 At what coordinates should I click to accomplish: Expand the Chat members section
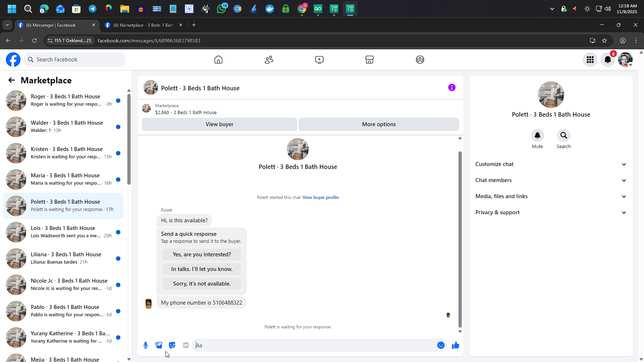(x=551, y=180)
